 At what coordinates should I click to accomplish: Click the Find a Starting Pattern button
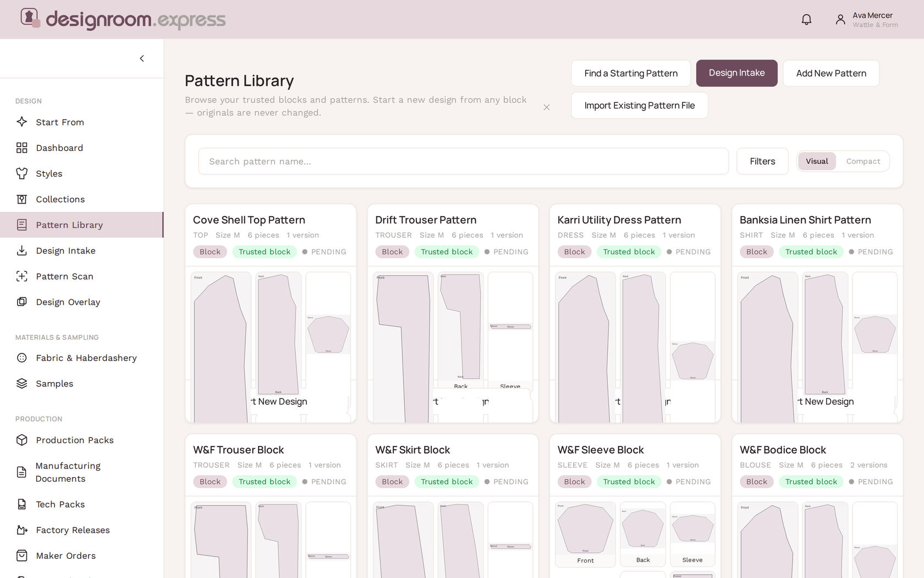631,73
